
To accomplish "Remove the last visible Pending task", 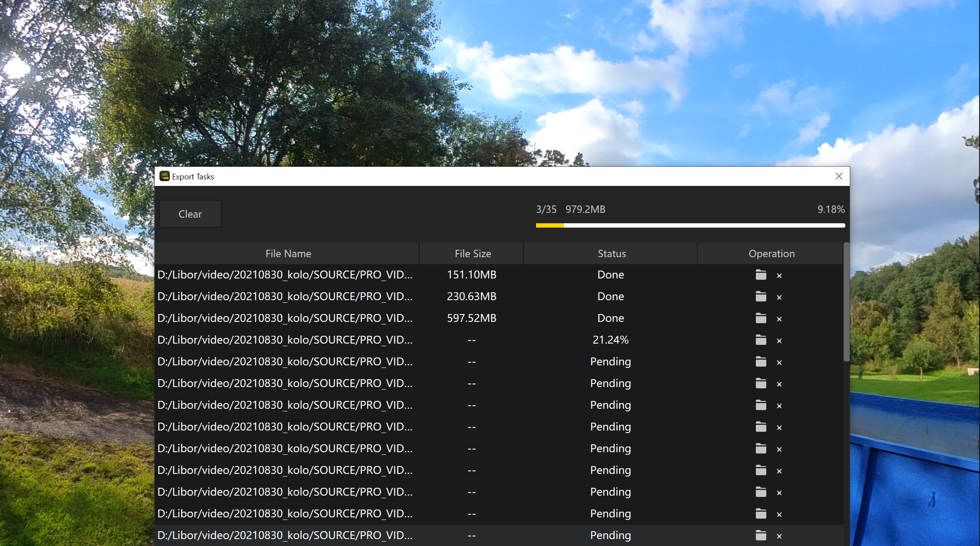I will (779, 536).
